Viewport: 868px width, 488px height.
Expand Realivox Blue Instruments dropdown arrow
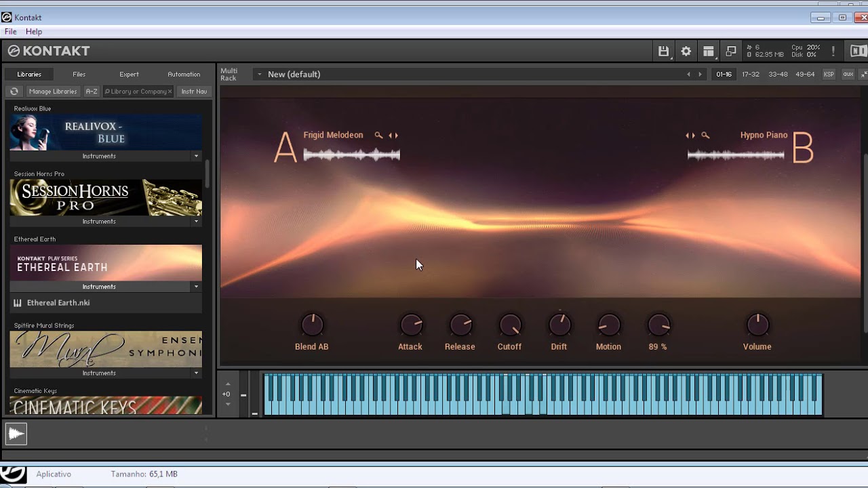[x=197, y=157]
